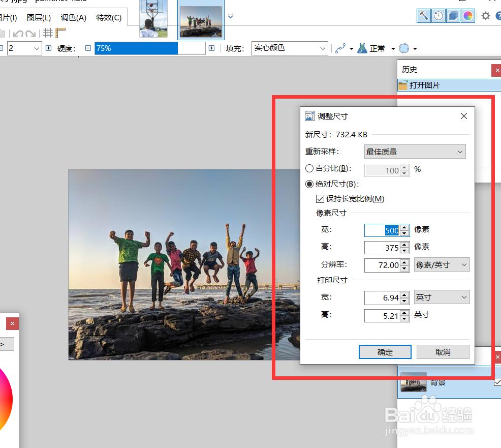Viewport: 501px width, 448px height.
Task: Click the 宽 pixel width field showing 500
Action: coord(382,230)
